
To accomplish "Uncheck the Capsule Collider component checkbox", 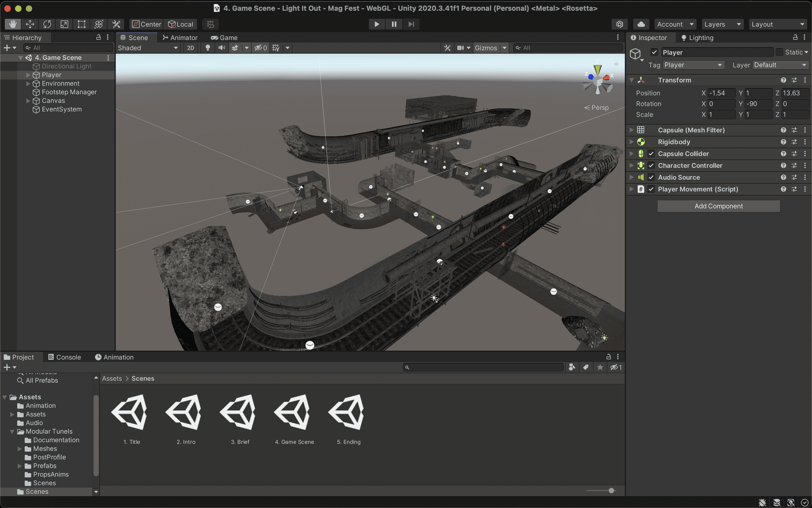I will coord(651,154).
